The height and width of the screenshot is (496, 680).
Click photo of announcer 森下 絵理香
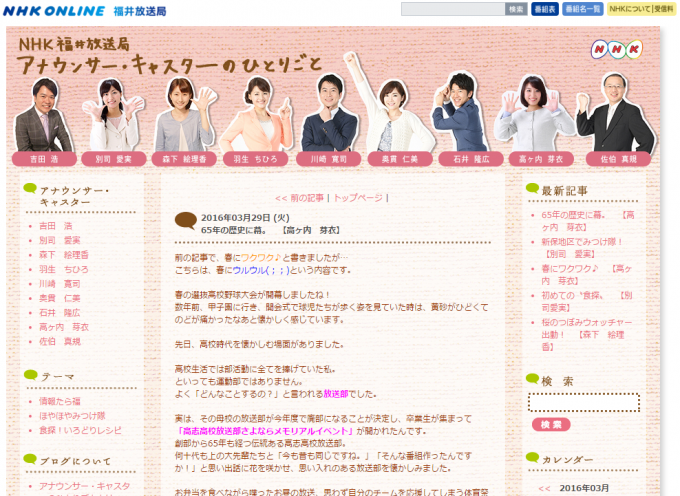click(186, 115)
